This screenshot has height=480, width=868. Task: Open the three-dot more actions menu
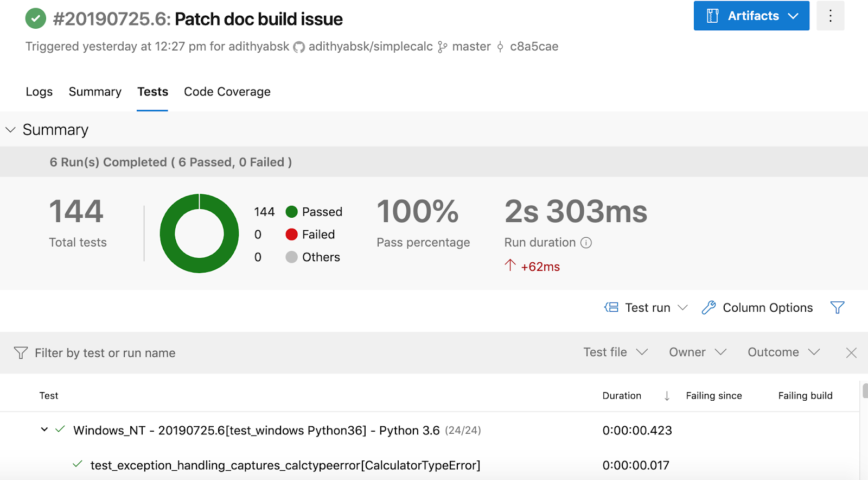830,16
